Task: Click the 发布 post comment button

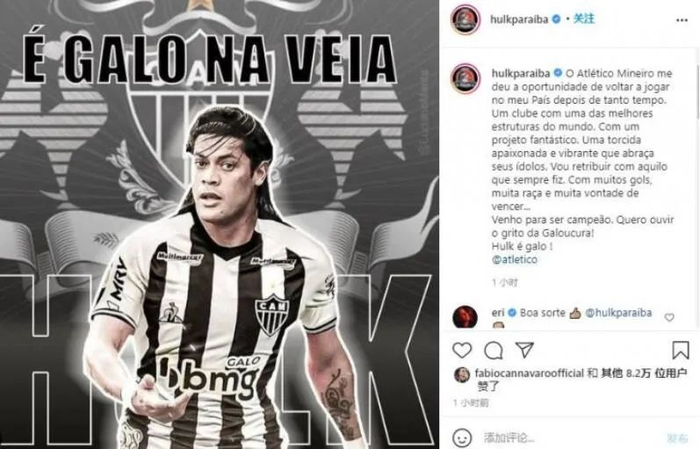Action: (x=677, y=438)
